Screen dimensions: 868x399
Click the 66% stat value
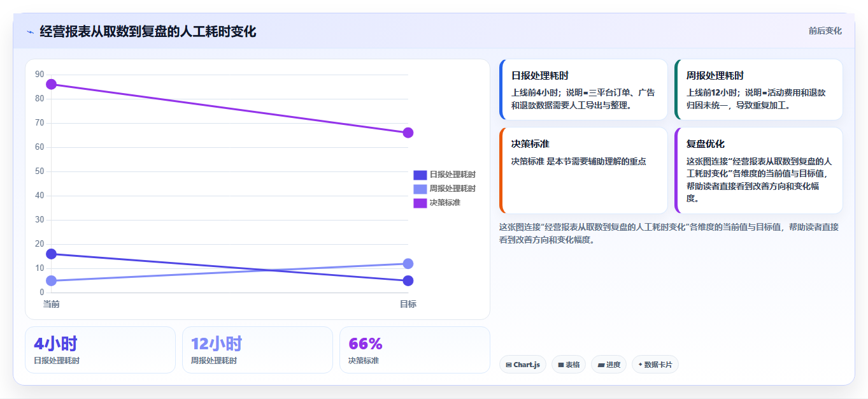(x=366, y=344)
